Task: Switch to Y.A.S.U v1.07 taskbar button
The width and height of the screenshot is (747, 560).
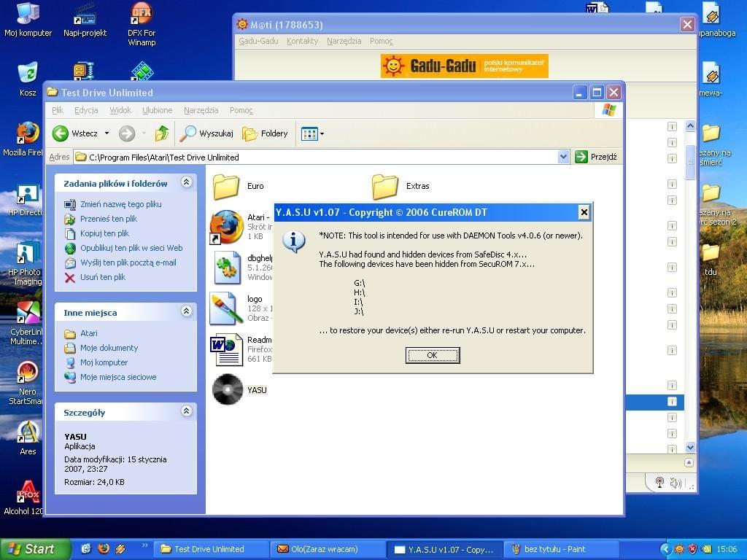Action: pos(444,549)
